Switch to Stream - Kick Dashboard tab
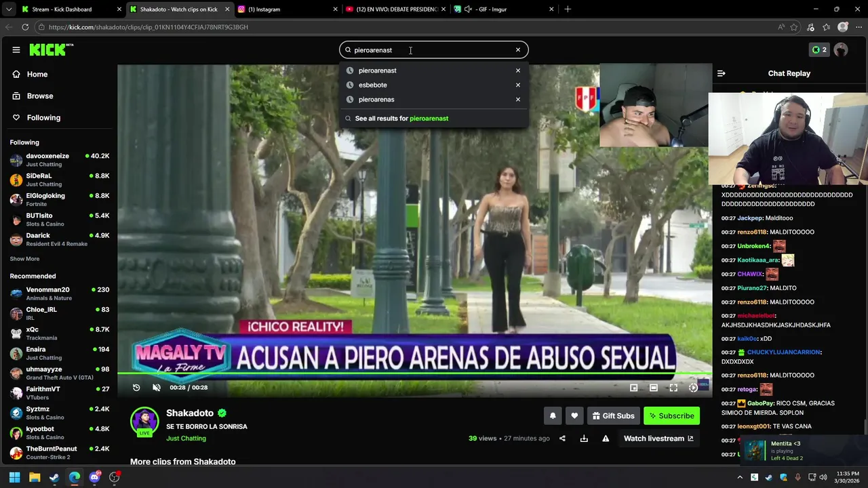The height and width of the screenshot is (488, 868). coord(71,9)
